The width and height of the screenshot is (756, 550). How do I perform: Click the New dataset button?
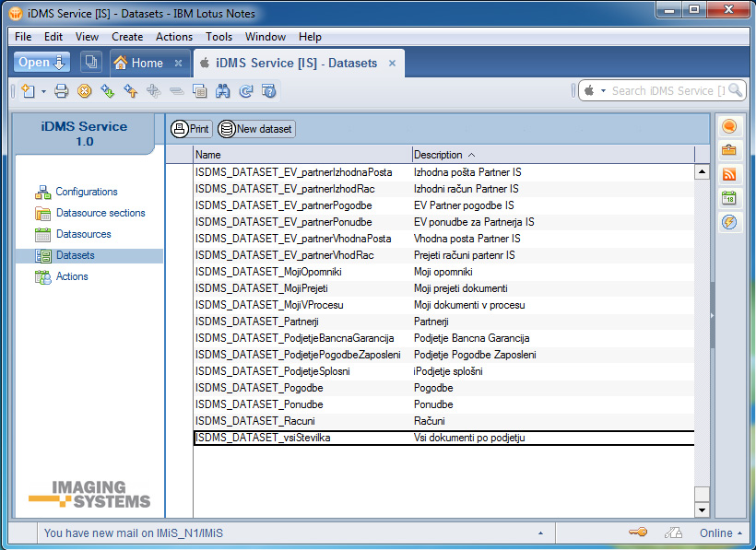click(255, 129)
